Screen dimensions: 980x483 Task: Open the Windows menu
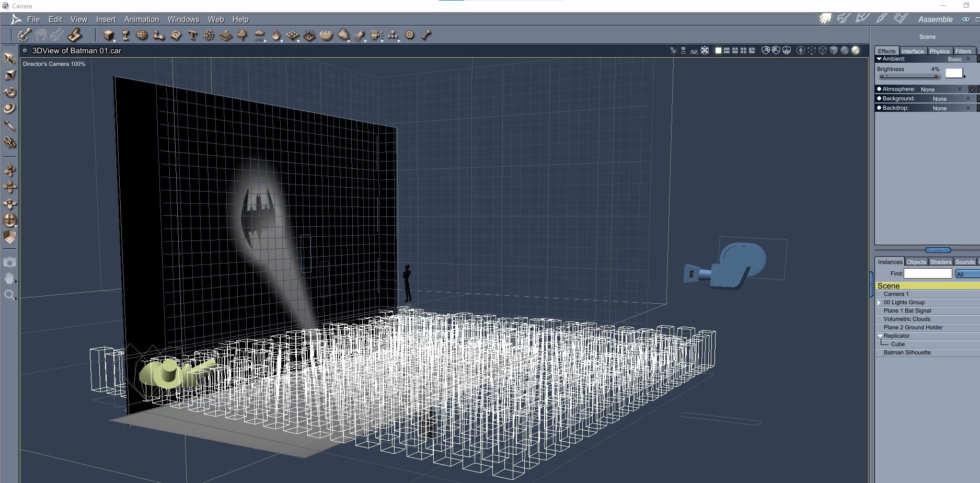point(183,19)
